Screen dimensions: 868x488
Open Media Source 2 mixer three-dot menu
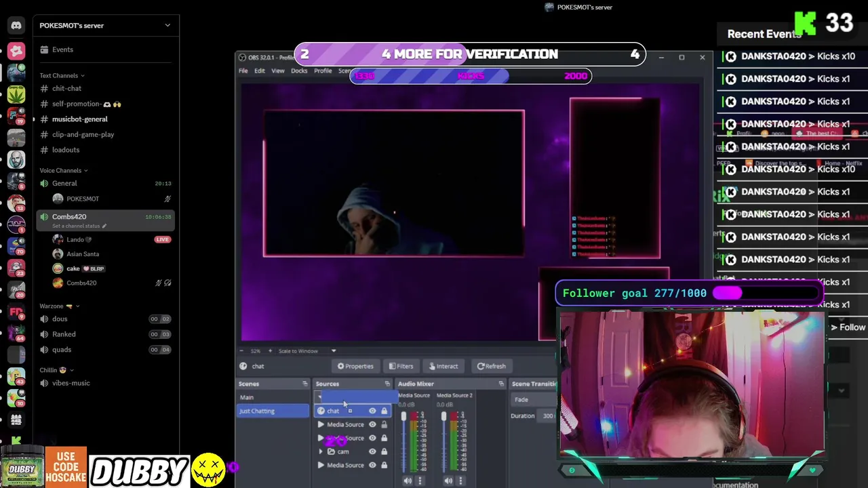point(460,481)
